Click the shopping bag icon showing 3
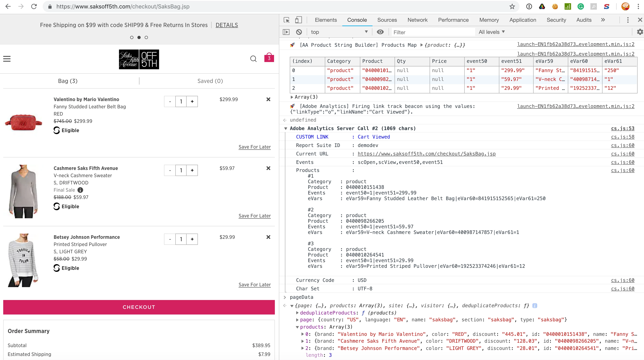 tap(269, 58)
